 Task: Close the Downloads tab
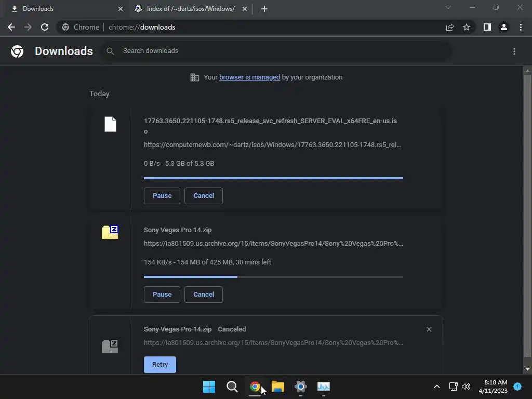[121, 9]
